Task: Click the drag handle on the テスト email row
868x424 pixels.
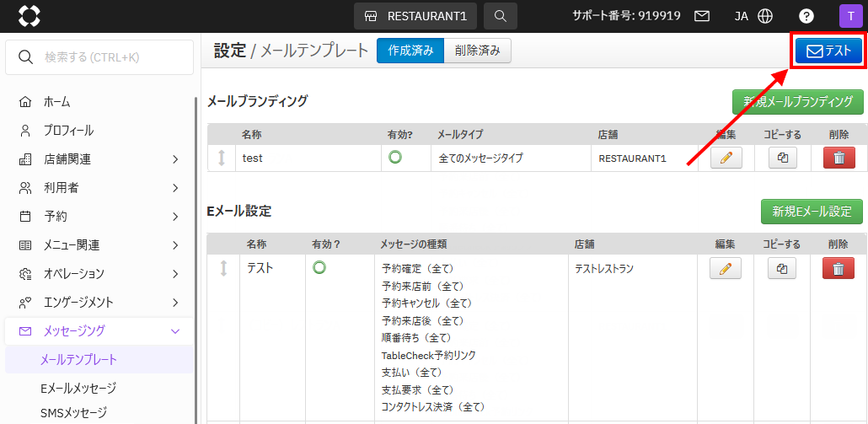Action: click(x=223, y=268)
